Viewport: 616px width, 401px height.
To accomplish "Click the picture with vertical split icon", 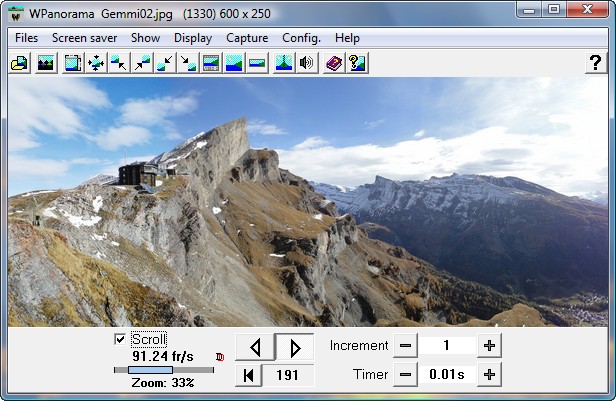I will [284, 63].
